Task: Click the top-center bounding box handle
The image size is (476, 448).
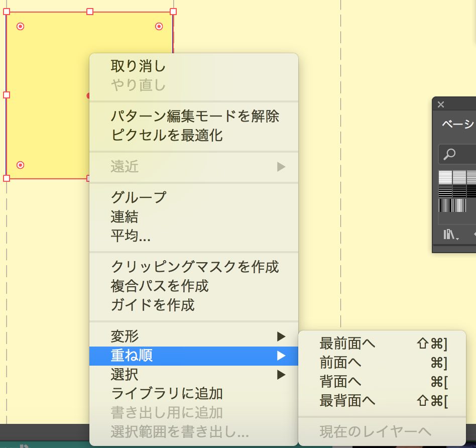Action: (90, 12)
